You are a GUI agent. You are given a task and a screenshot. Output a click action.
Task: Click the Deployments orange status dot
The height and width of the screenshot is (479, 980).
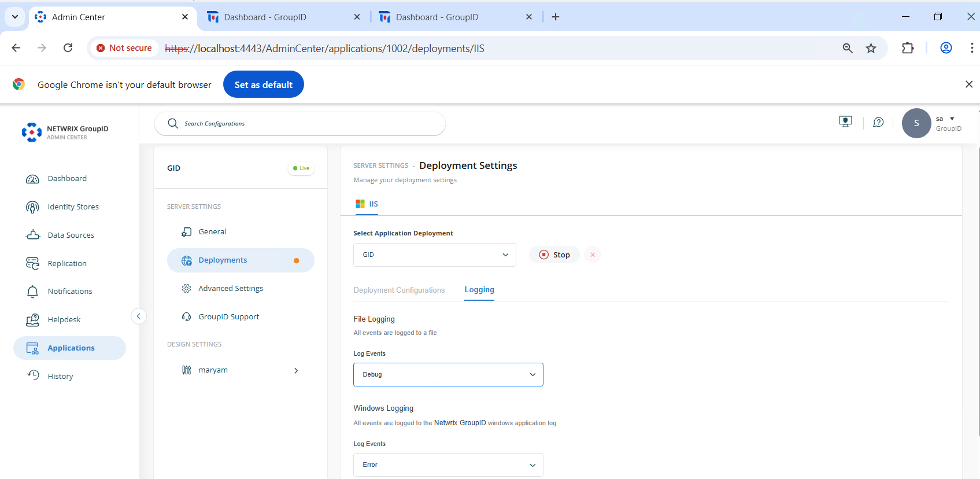pyautogui.click(x=297, y=261)
